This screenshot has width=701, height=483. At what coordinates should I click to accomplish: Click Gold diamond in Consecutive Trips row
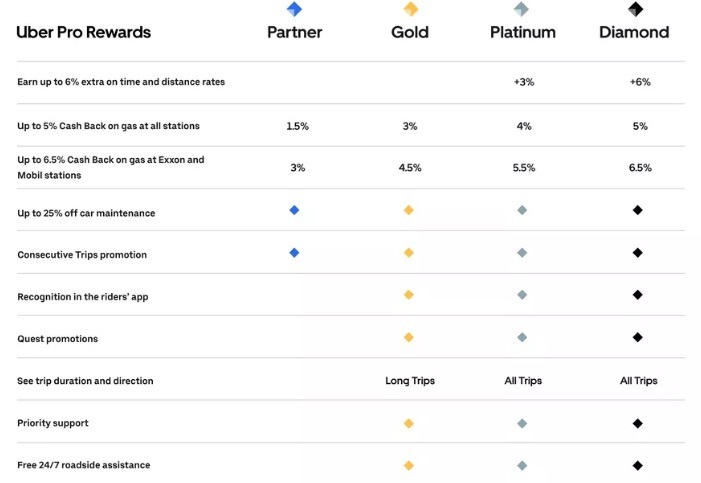[409, 253]
